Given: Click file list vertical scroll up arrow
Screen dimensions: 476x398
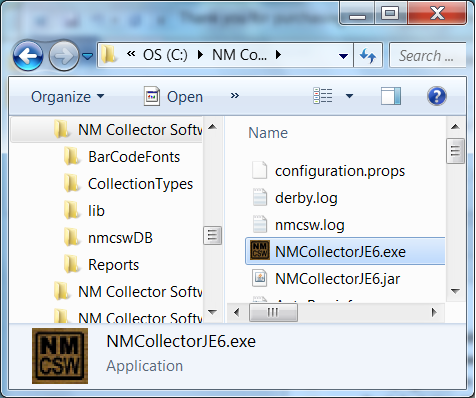Looking at the screenshot, I should [455, 127].
